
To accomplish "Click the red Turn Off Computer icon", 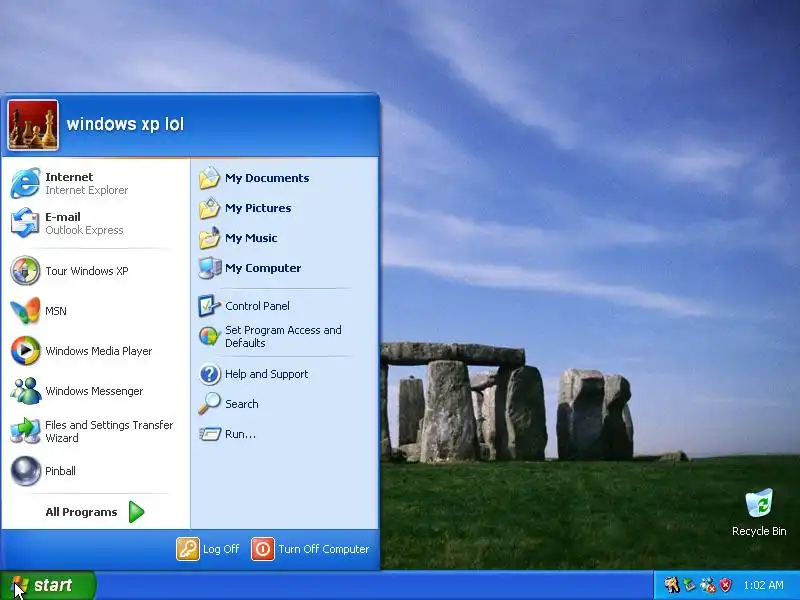I will pos(263,549).
